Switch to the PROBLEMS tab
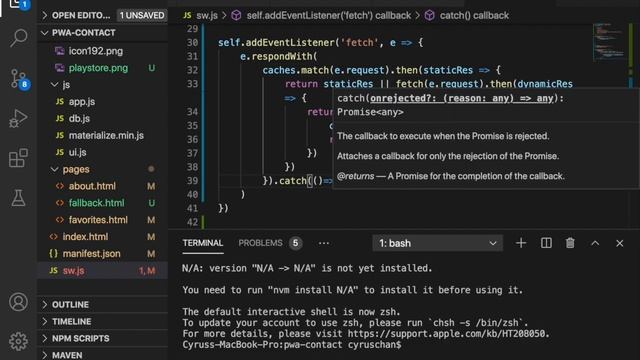Image resolution: width=640 pixels, height=360 pixels. 260,243
